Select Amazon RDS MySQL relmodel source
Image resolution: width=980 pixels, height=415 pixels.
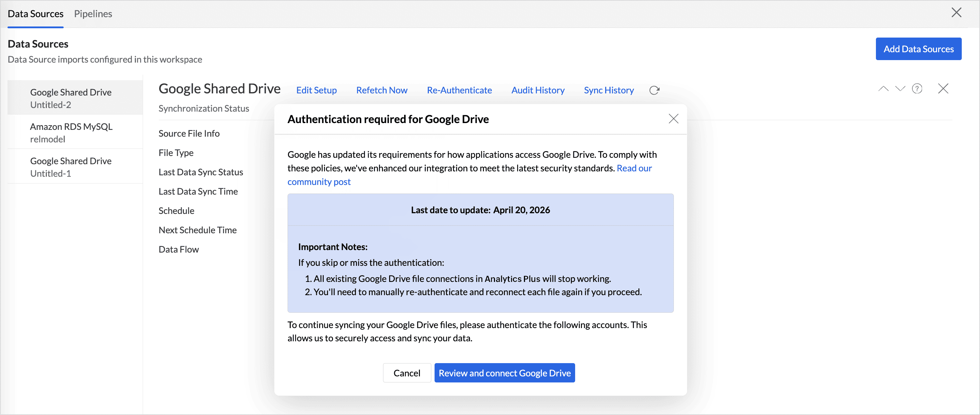71,132
